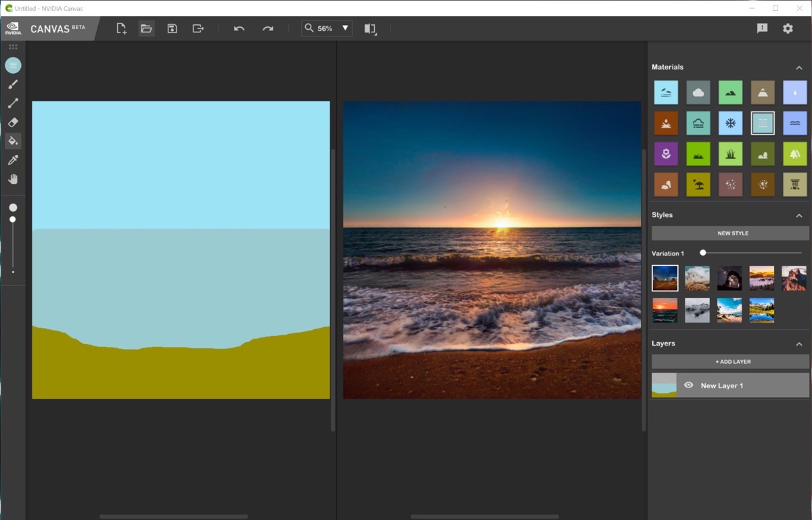The width and height of the screenshot is (812, 520).
Task: Collapse the Materials panel
Action: [799, 68]
